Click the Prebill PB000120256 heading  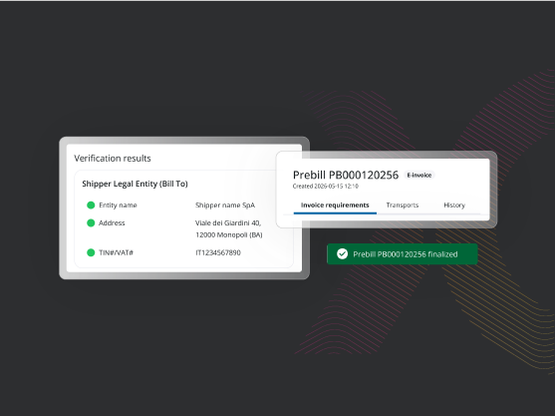(345, 175)
